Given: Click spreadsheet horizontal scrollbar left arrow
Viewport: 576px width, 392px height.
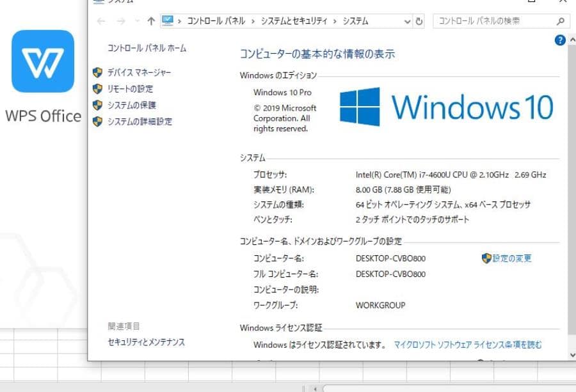Looking at the screenshot, I should point(315,388).
